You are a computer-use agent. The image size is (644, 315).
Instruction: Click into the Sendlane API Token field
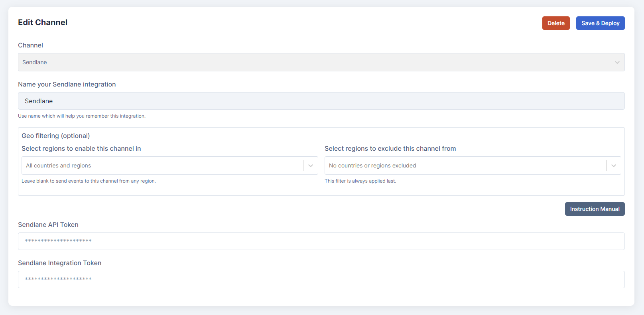click(321, 241)
